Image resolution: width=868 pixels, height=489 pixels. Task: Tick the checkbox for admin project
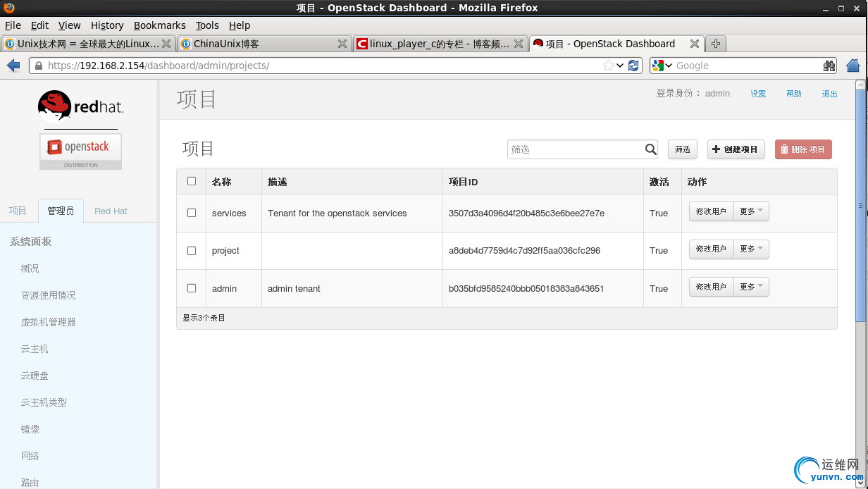(192, 288)
